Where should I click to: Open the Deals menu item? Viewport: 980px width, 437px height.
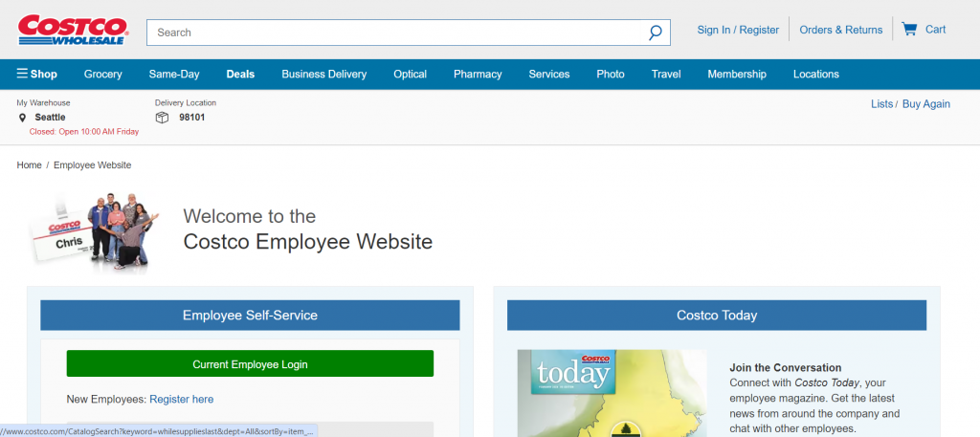(240, 75)
